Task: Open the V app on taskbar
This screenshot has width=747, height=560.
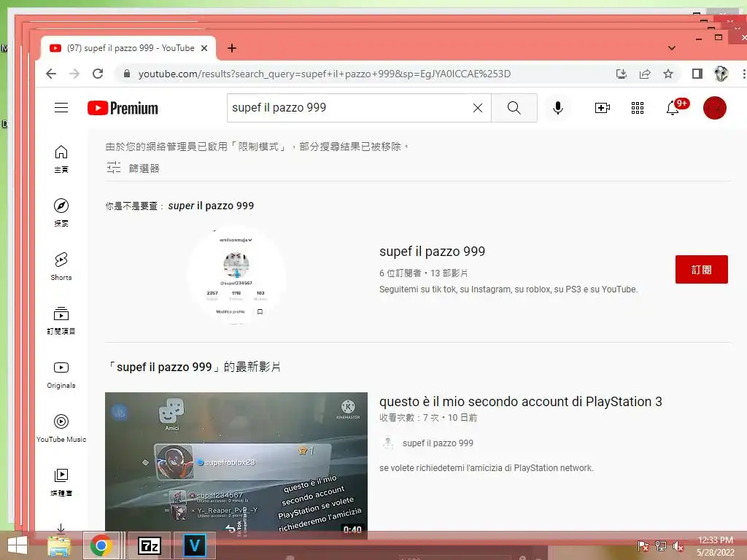Action: point(194,545)
